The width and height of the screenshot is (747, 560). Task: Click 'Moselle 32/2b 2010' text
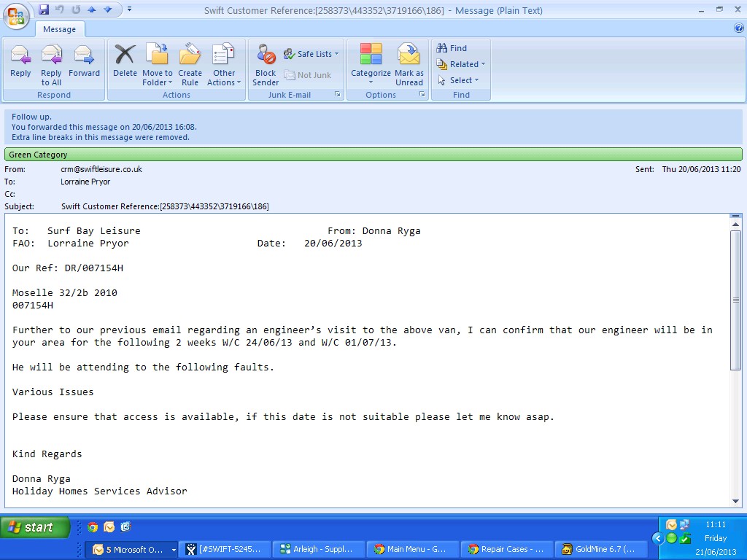(x=65, y=293)
